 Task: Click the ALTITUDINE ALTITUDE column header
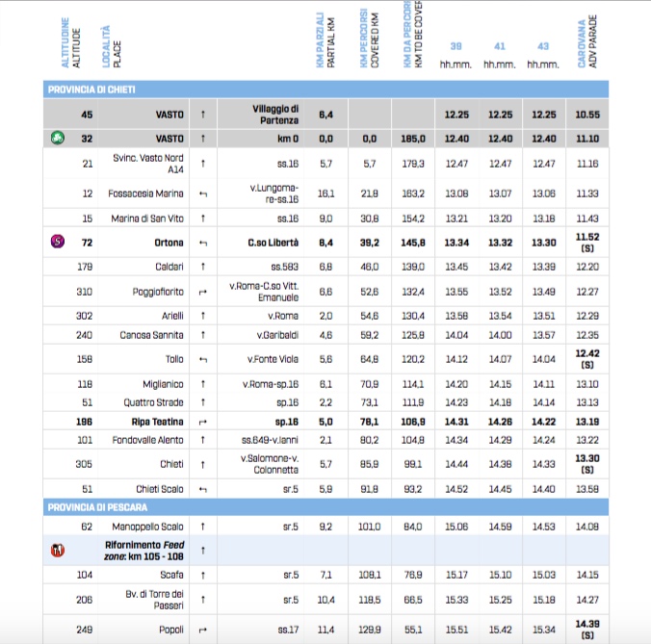pos(70,42)
